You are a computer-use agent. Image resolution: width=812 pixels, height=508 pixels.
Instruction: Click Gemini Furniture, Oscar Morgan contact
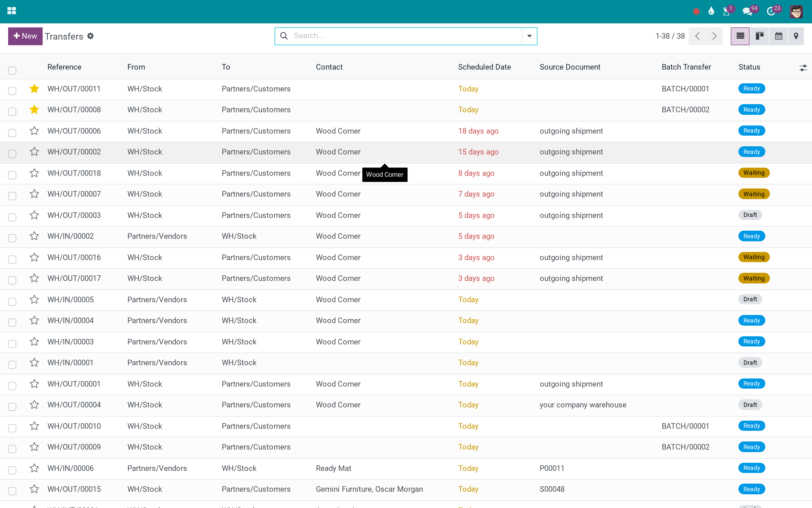pos(369,489)
